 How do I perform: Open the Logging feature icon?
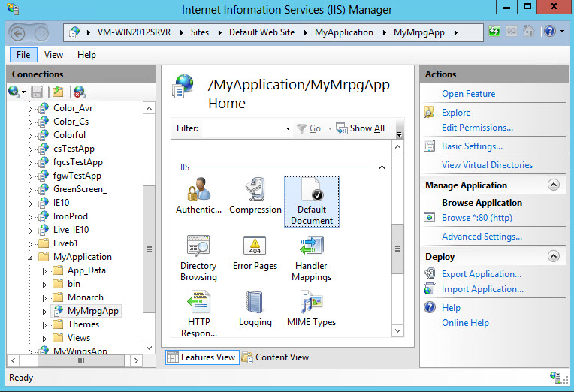255,308
